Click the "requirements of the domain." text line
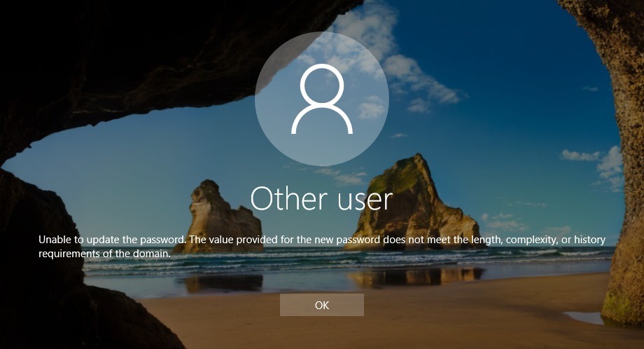Screen dimensions: 644x349 pos(104,253)
